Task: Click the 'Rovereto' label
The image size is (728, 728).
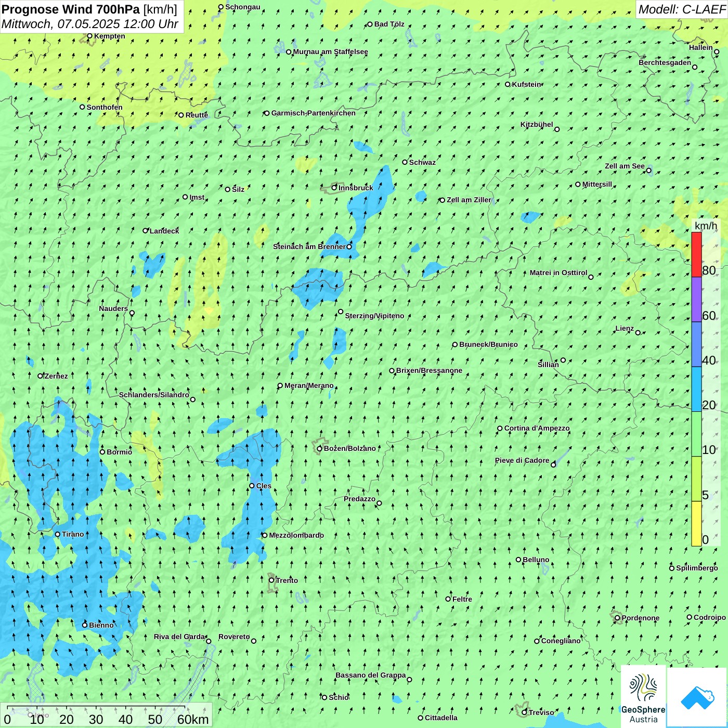Action: 234,636
